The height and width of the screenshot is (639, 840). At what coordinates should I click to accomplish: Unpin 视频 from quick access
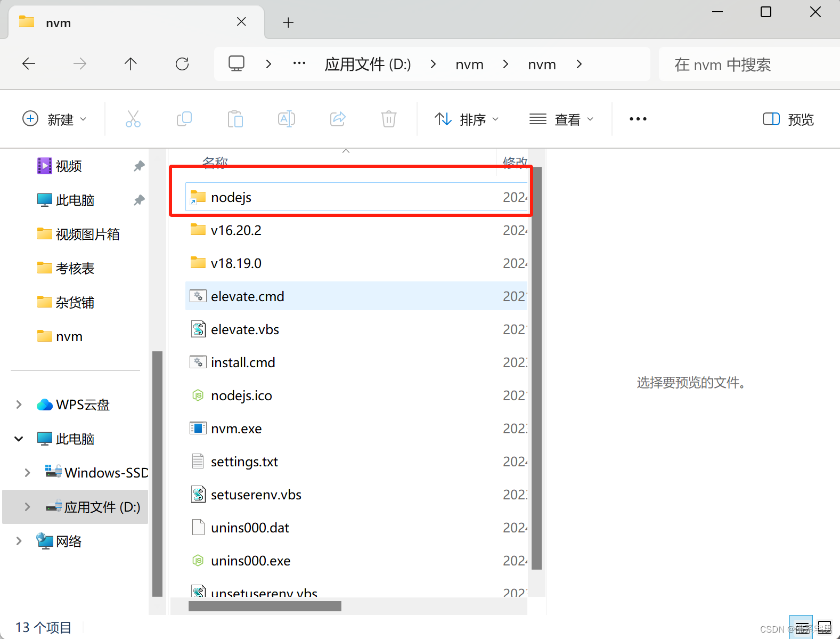pyautogui.click(x=139, y=166)
